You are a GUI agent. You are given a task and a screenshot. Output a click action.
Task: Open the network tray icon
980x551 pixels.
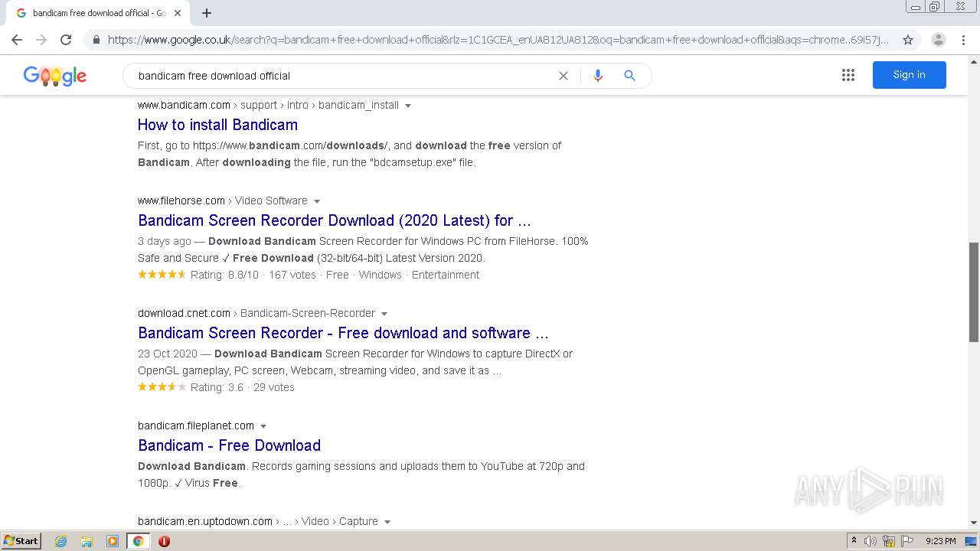tap(889, 541)
